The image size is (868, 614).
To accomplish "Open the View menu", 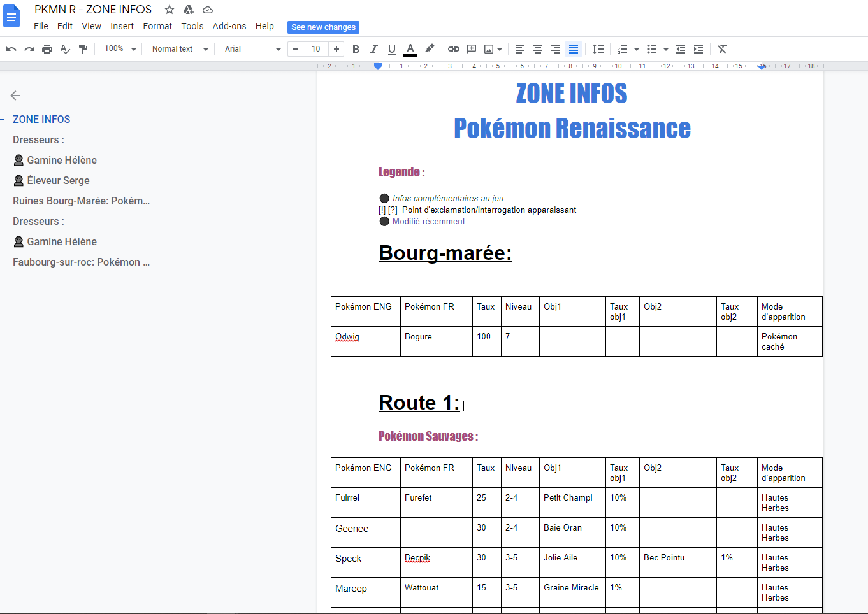I will pos(91,26).
